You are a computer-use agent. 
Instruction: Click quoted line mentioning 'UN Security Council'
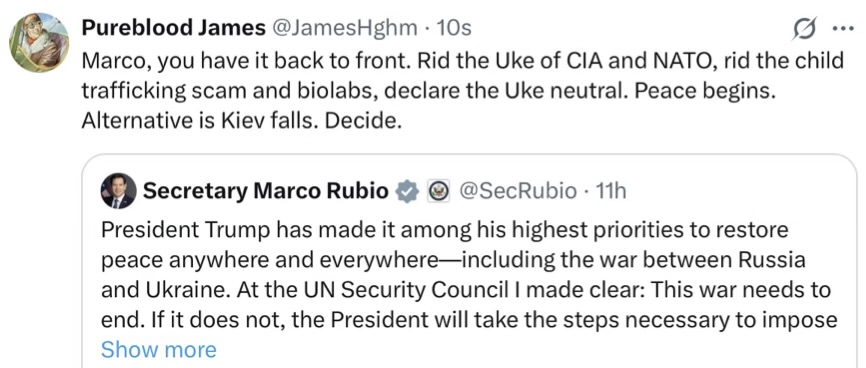[466, 290]
